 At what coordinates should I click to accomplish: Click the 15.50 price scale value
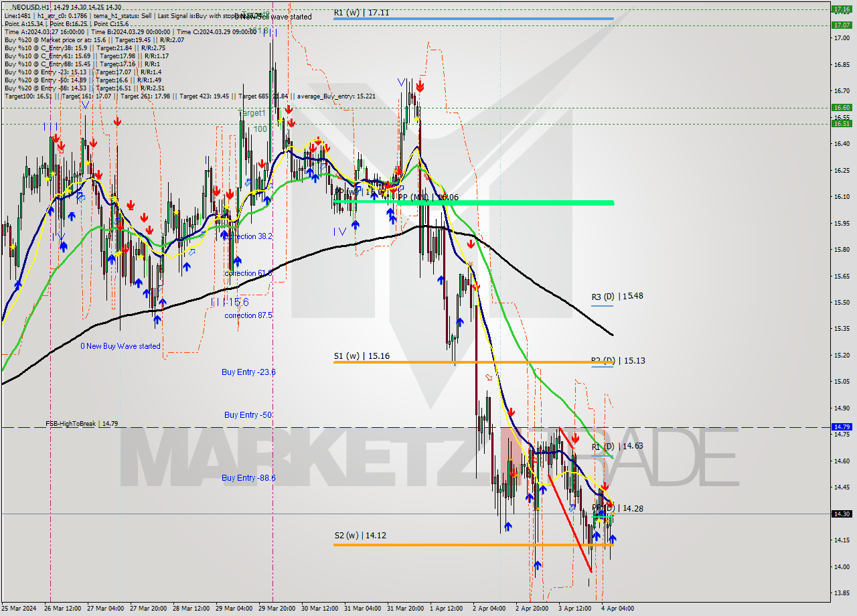pyautogui.click(x=842, y=303)
